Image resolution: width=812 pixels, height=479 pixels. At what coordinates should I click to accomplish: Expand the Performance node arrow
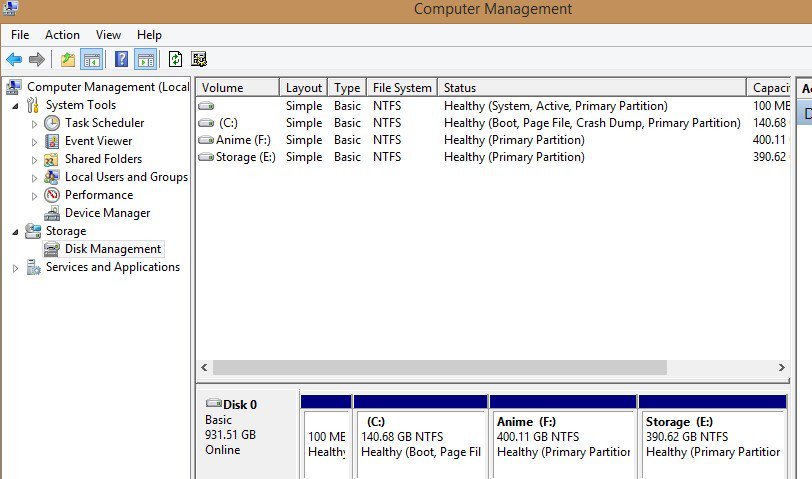pos(34,196)
